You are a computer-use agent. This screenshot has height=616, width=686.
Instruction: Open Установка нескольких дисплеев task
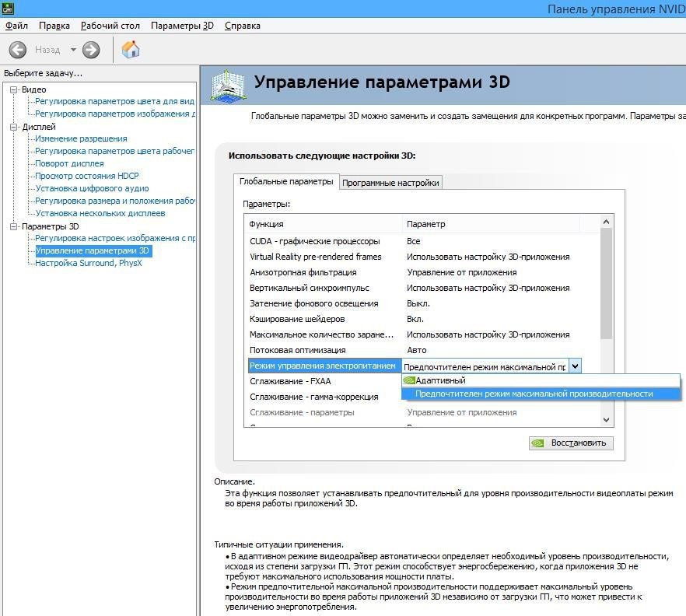coord(100,213)
